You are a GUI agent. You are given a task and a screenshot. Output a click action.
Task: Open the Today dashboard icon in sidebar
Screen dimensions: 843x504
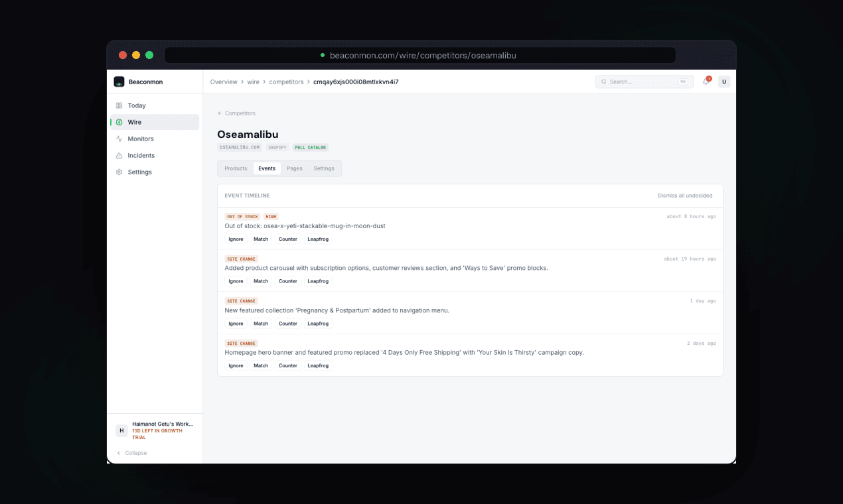tap(119, 105)
